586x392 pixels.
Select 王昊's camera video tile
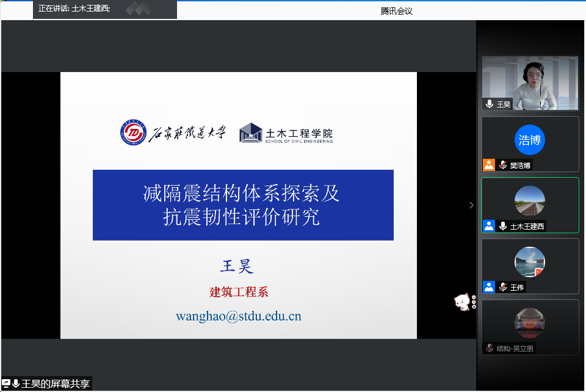(530, 83)
